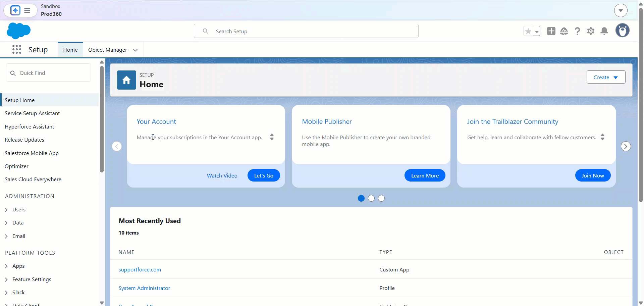Click the Learn More button

[x=425, y=175]
